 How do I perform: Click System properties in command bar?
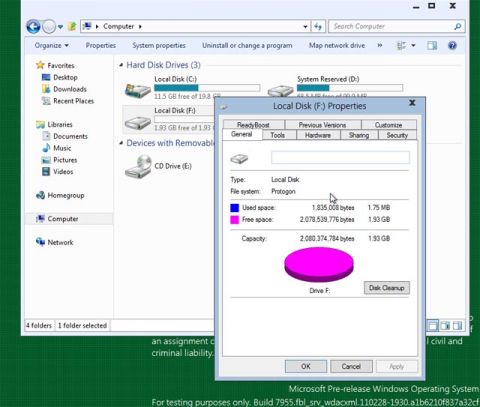click(x=159, y=45)
